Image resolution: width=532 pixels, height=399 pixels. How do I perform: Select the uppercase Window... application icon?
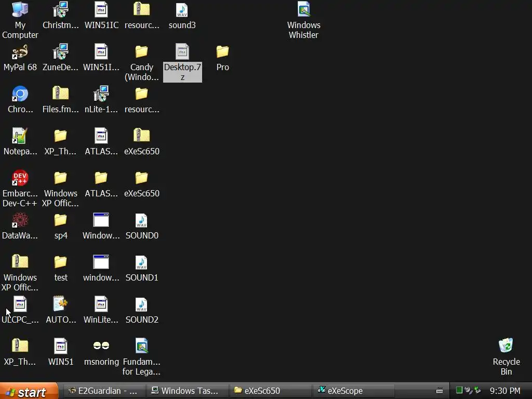[x=101, y=220]
